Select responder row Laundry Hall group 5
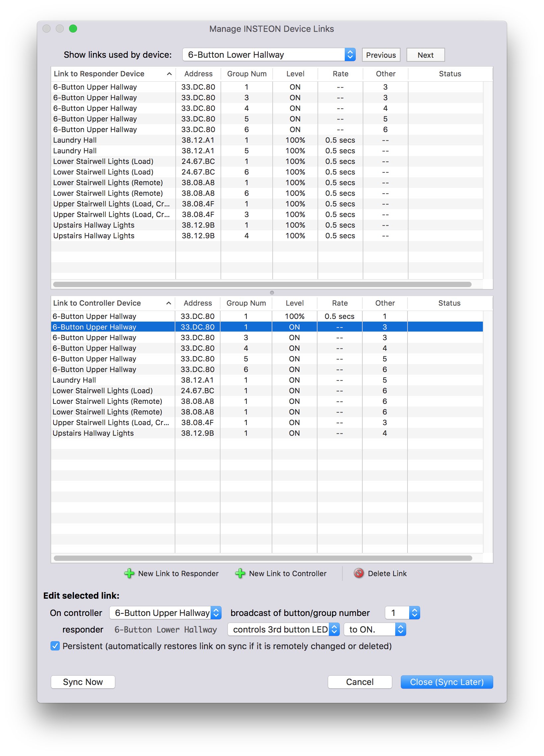This screenshot has height=756, width=544. [x=267, y=151]
